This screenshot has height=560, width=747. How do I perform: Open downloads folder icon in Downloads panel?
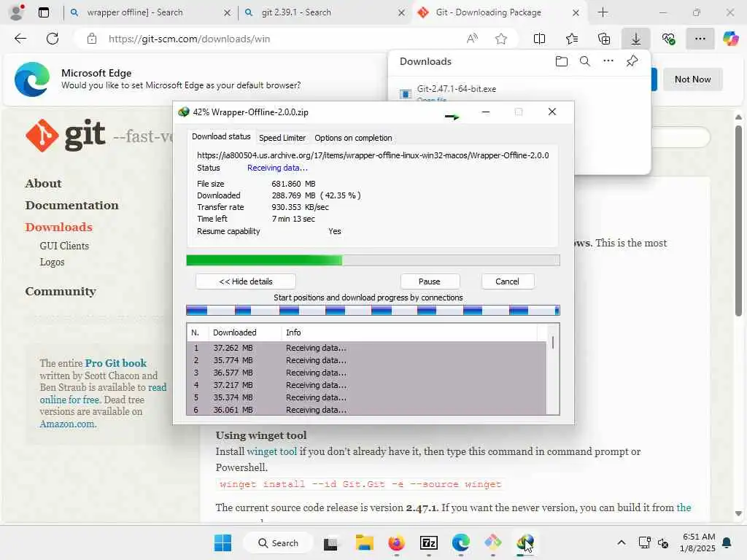[562, 61]
